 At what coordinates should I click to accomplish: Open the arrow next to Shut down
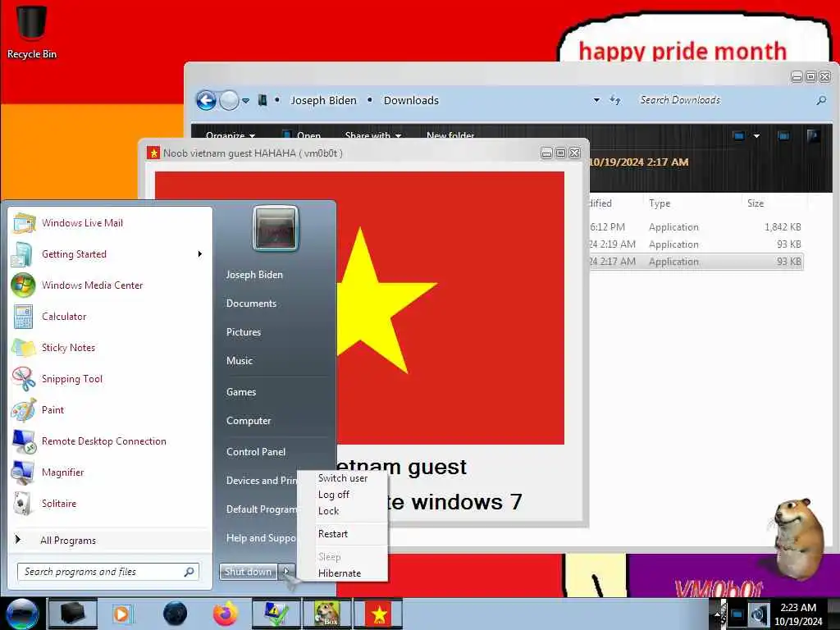point(286,572)
